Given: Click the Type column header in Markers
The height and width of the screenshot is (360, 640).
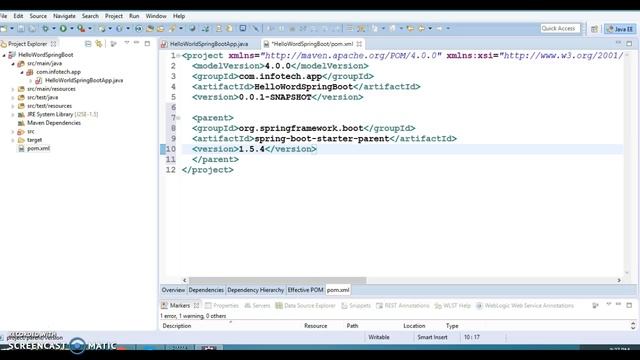Looking at the screenshot, I should [452, 326].
